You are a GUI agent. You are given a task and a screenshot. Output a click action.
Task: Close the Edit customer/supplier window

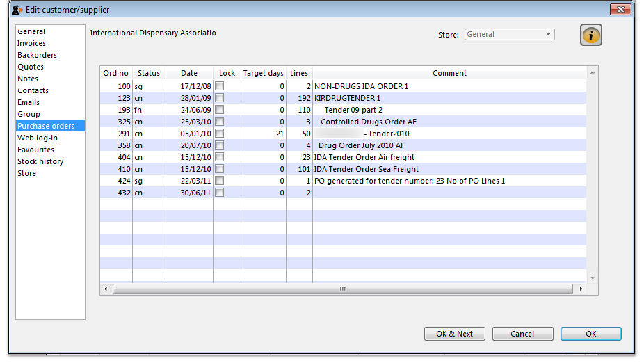(620, 10)
